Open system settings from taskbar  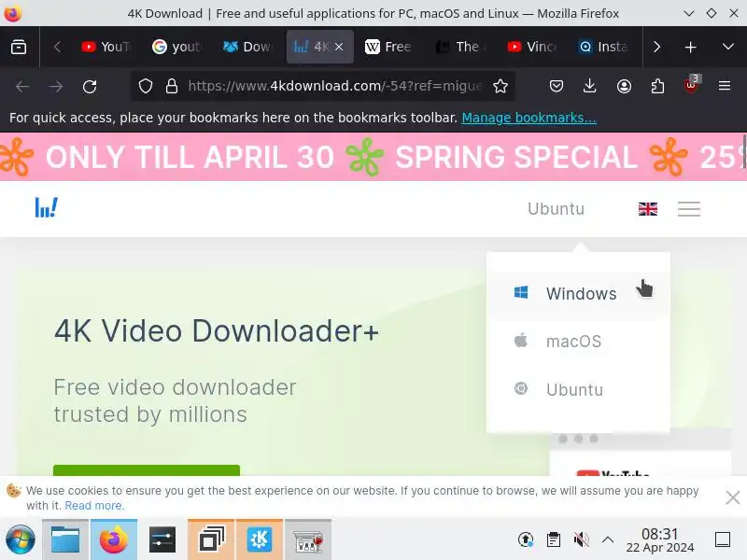[x=162, y=540]
